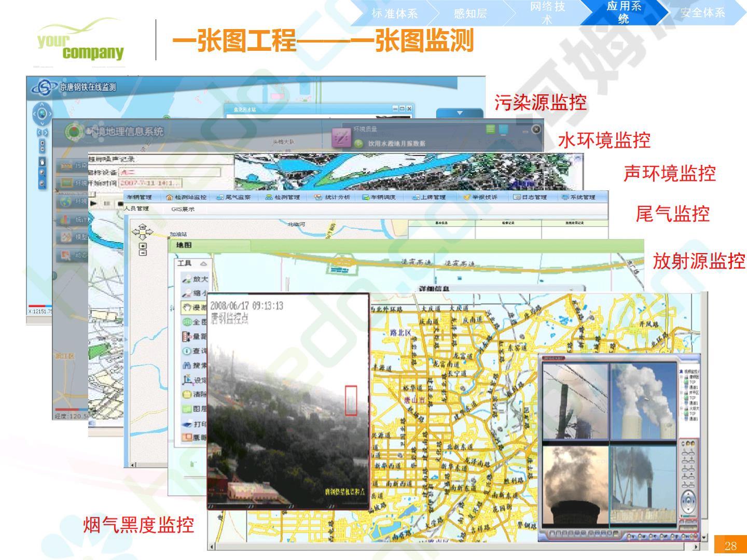Image resolution: width=747 pixels, height=560 pixels.
Task: Click the map zoom minus button
Action: tap(143, 253)
